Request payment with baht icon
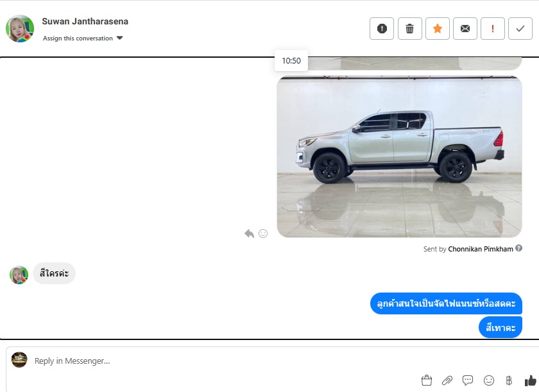539x392 pixels. click(x=509, y=380)
